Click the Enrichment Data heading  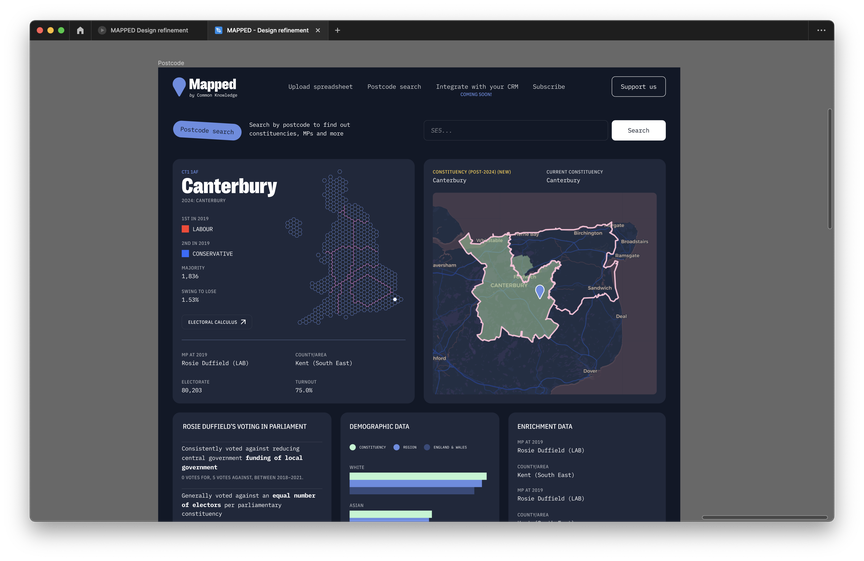544,427
